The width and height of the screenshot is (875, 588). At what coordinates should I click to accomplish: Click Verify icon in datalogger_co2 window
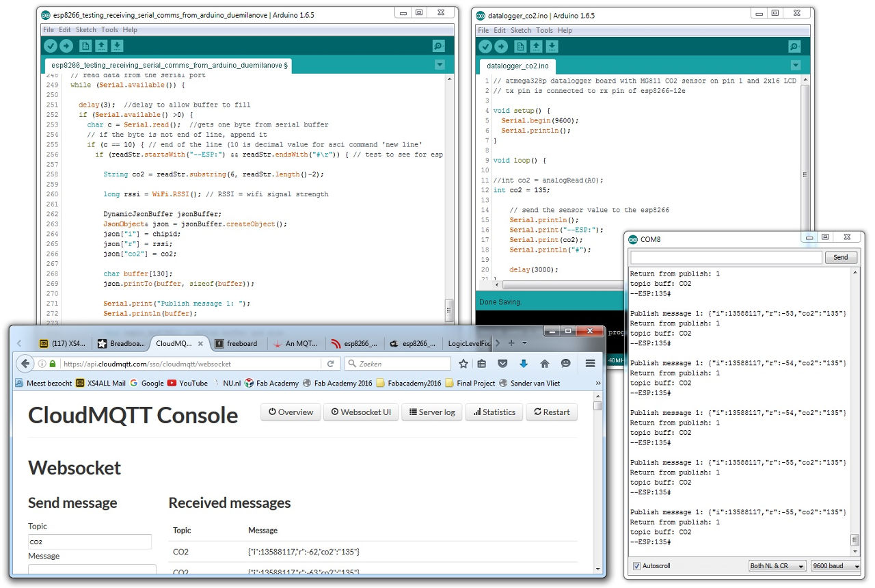point(485,46)
